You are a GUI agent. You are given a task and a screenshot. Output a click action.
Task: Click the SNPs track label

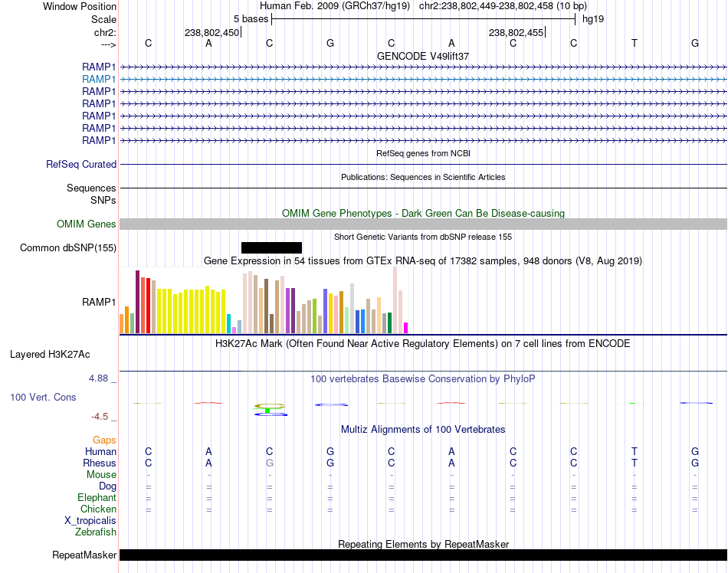(103, 200)
